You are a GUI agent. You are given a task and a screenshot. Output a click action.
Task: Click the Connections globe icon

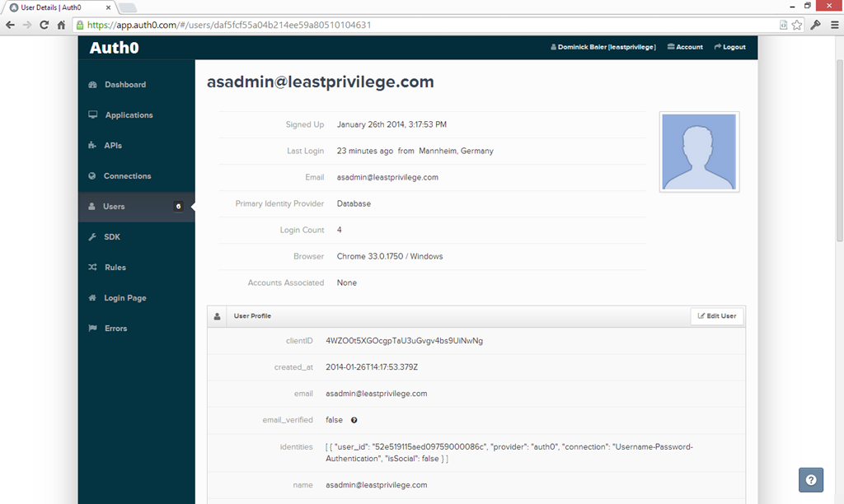(x=92, y=176)
